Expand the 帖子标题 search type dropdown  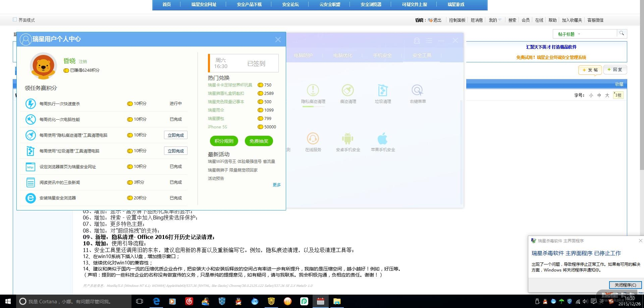pos(569,34)
